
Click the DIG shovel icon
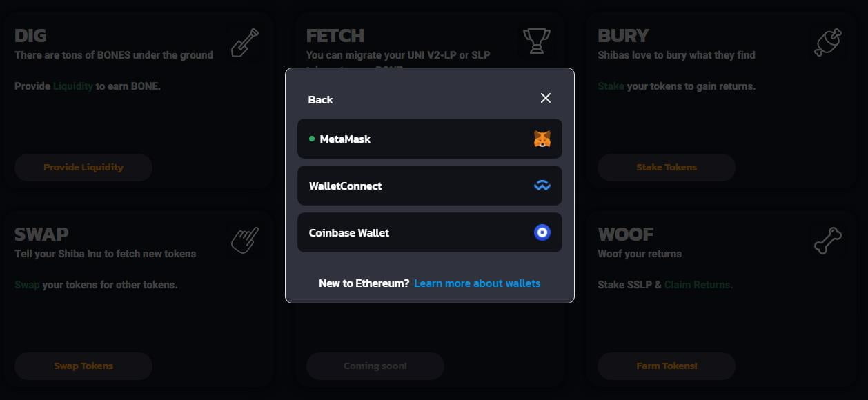click(245, 43)
